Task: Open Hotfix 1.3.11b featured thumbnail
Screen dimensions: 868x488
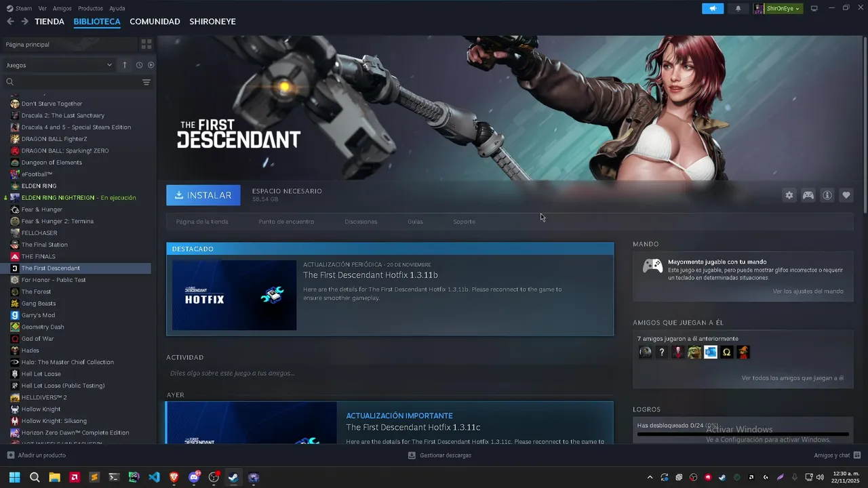Action: 234,296
